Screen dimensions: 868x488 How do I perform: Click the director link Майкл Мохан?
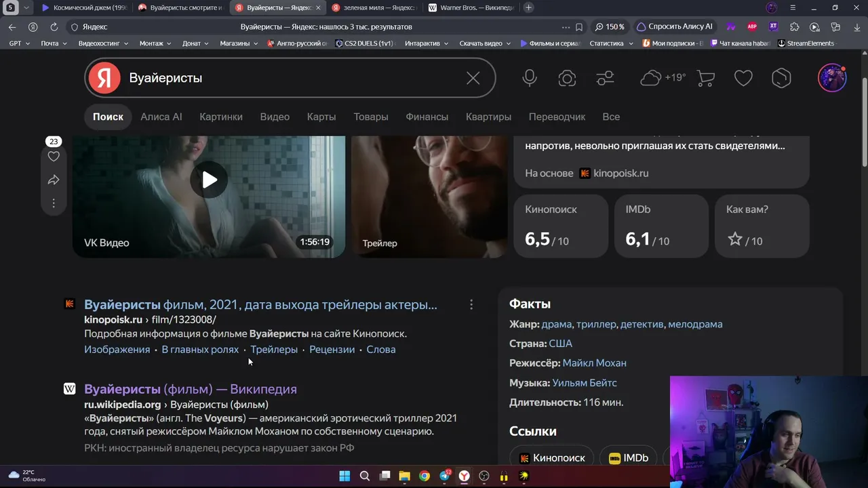point(595,363)
